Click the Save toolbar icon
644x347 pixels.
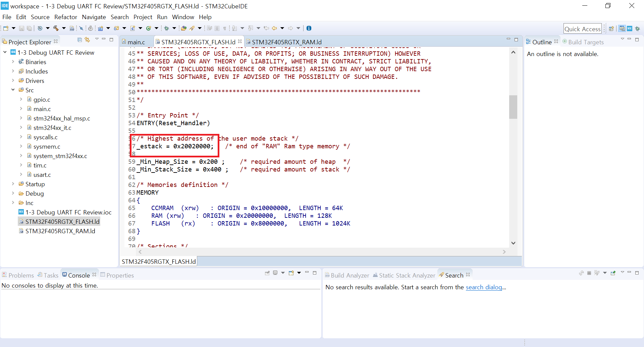point(21,28)
